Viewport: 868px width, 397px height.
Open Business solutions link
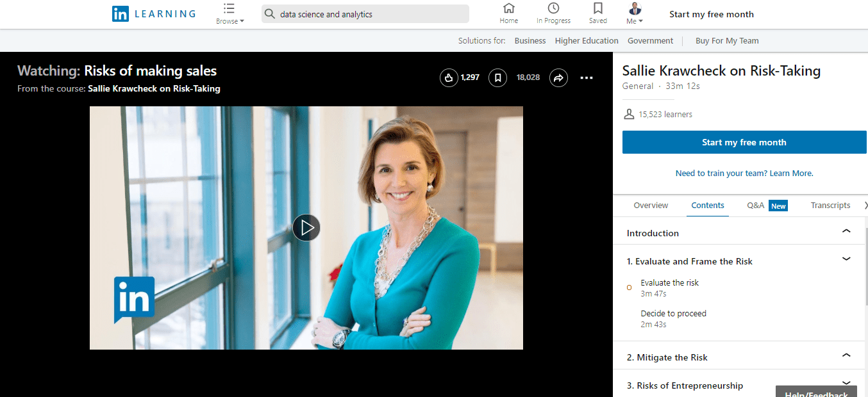click(530, 41)
